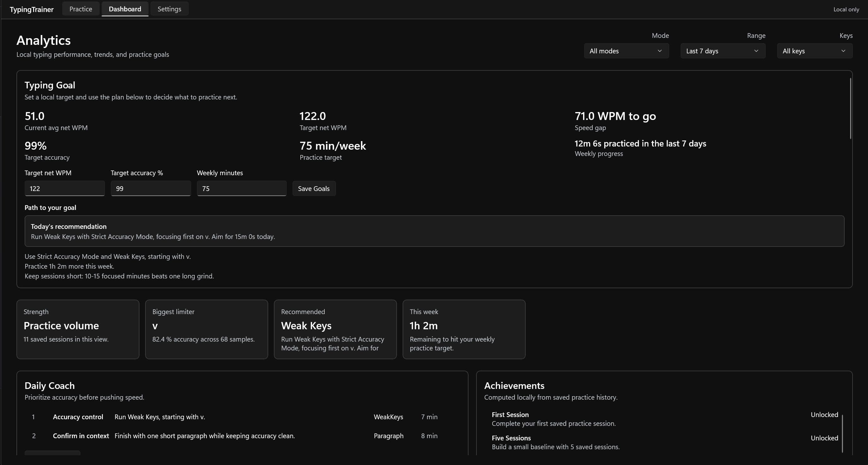The width and height of the screenshot is (868, 465).
Task: Open the Recommended Weak Keys card
Action: click(335, 330)
